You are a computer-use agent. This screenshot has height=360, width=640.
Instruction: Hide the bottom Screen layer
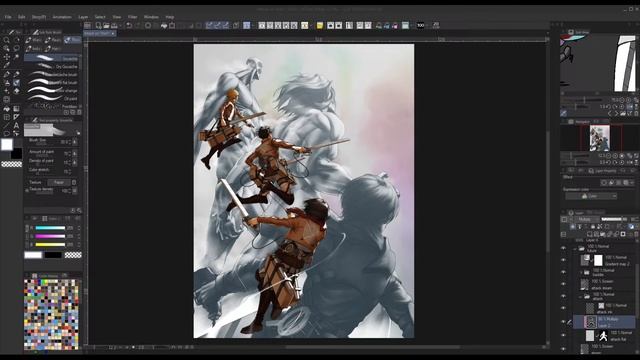pyautogui.click(x=564, y=349)
